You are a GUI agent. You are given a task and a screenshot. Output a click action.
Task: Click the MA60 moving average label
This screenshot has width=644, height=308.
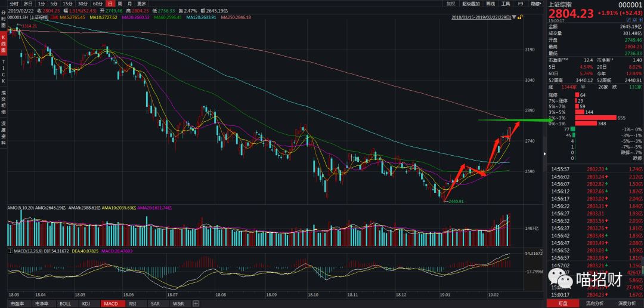pos(168,18)
